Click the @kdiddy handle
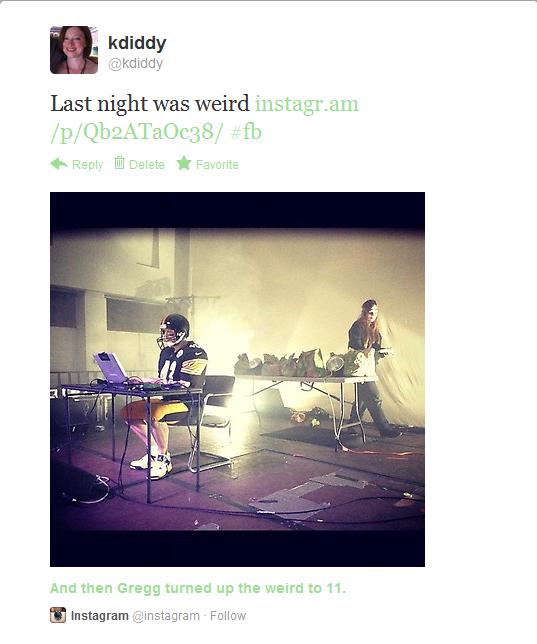Image resolution: width=537 pixels, height=644 pixels. 136,64
